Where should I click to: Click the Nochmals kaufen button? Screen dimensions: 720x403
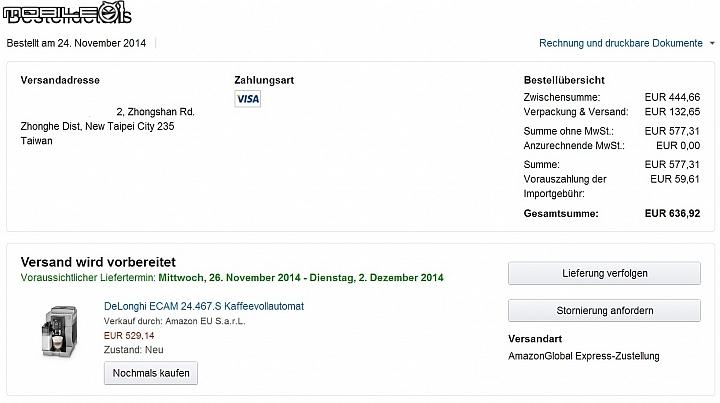(x=151, y=373)
